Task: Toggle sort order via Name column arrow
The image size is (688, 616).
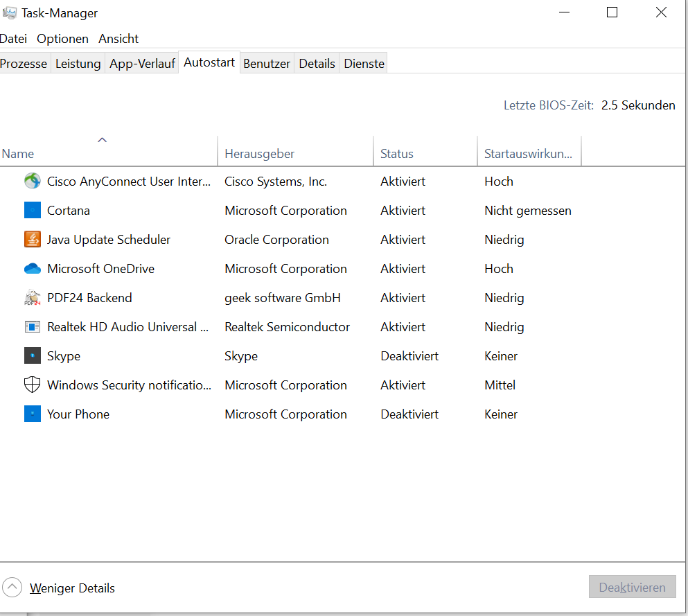Action: coord(103,140)
